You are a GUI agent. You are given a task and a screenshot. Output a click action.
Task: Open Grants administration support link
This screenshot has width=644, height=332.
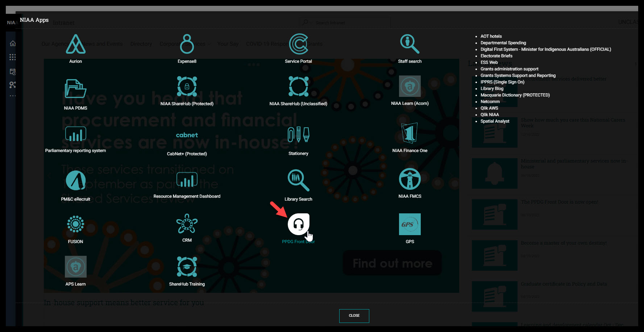[x=510, y=69]
